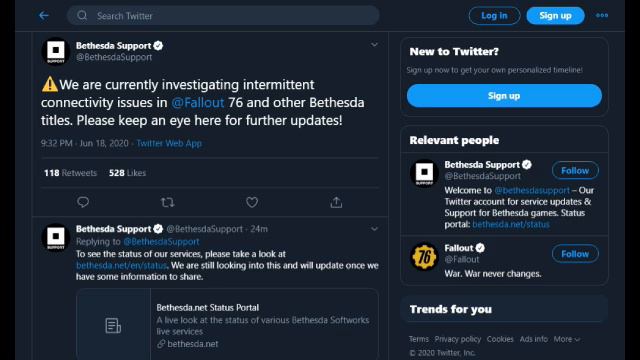Expand the More footer dropdown
The image size is (640, 360).
tap(567, 339)
